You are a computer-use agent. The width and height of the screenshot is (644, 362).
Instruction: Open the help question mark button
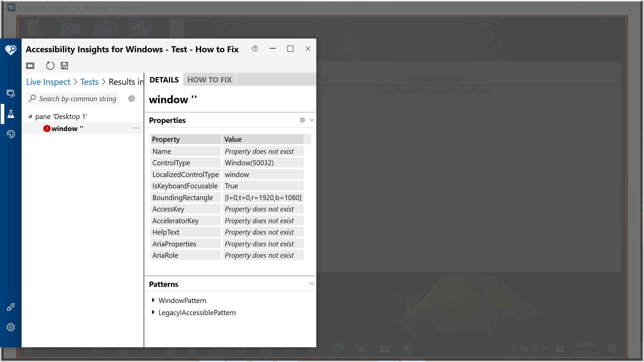pos(255,49)
